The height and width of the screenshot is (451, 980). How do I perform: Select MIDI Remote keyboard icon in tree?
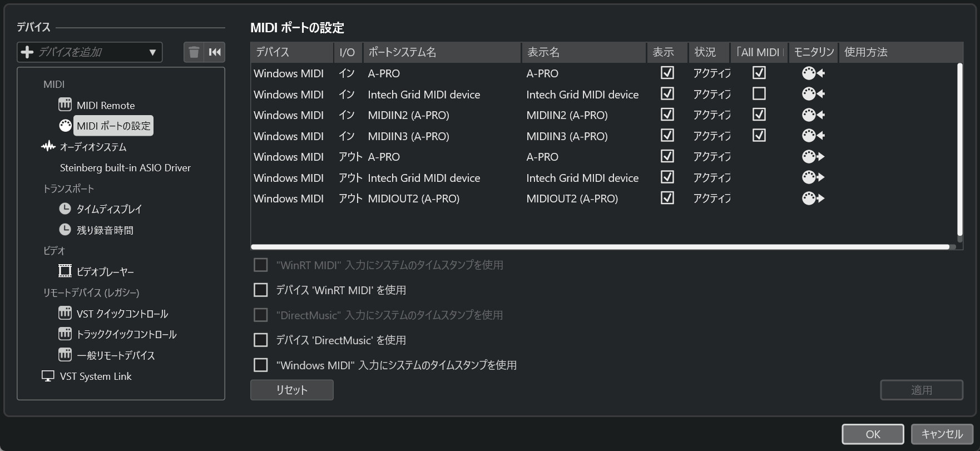point(65,105)
